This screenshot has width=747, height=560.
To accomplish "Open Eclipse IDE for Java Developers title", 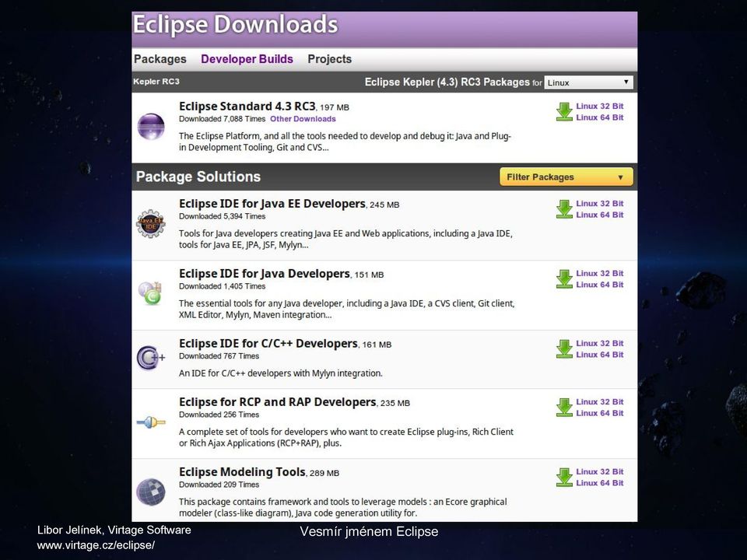I will [x=265, y=274].
